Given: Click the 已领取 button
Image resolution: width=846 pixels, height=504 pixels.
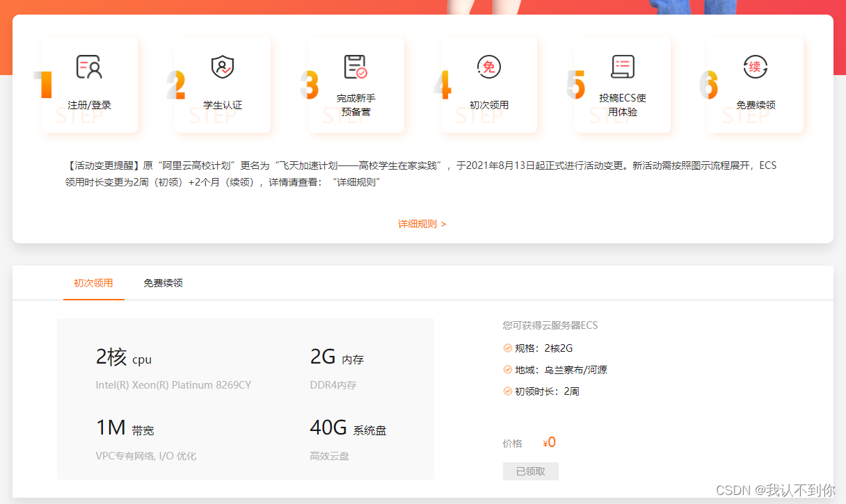Looking at the screenshot, I should tap(529, 471).
